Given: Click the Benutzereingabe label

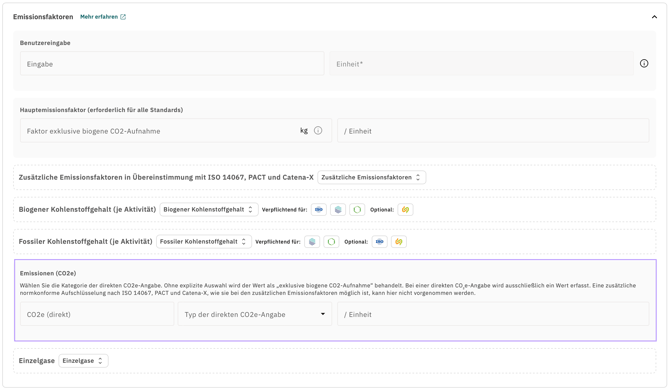Looking at the screenshot, I should tap(45, 43).
